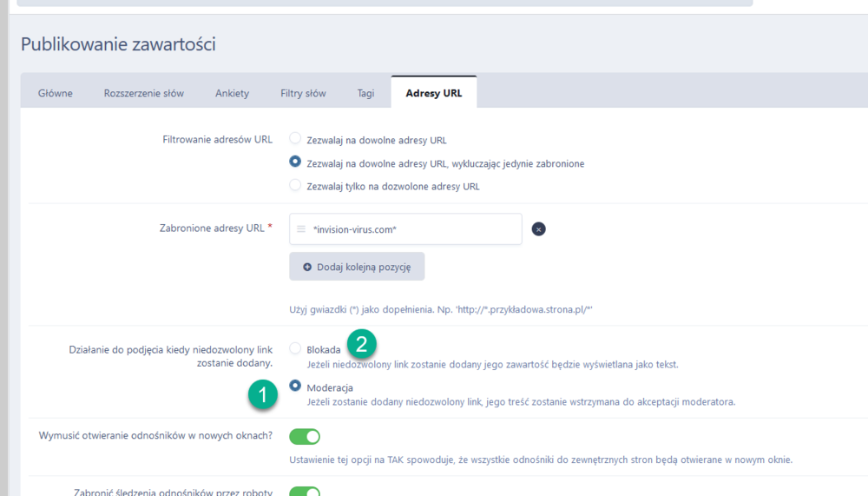Image resolution: width=868 pixels, height=496 pixels.
Task: Select 'Zezwalaj tylko na dozwolone adresy URL'
Action: point(295,185)
